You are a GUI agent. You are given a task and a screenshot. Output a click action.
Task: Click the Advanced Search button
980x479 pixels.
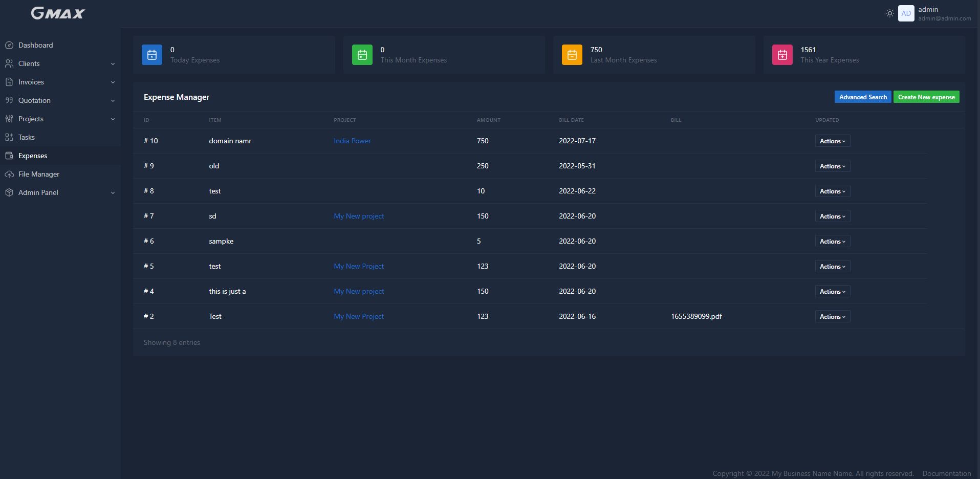coord(863,97)
